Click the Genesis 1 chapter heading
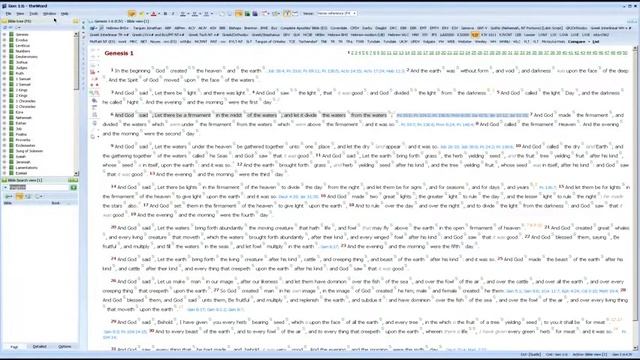 click(119, 53)
